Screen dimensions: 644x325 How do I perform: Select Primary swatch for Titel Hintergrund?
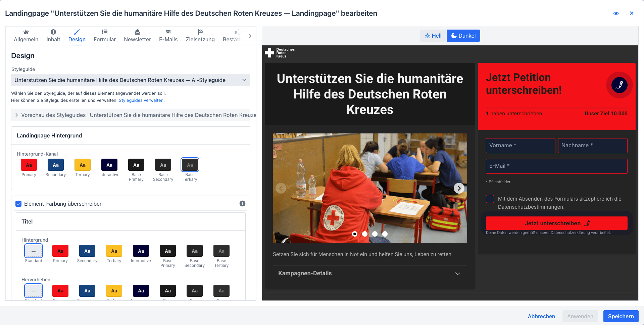coord(60,251)
